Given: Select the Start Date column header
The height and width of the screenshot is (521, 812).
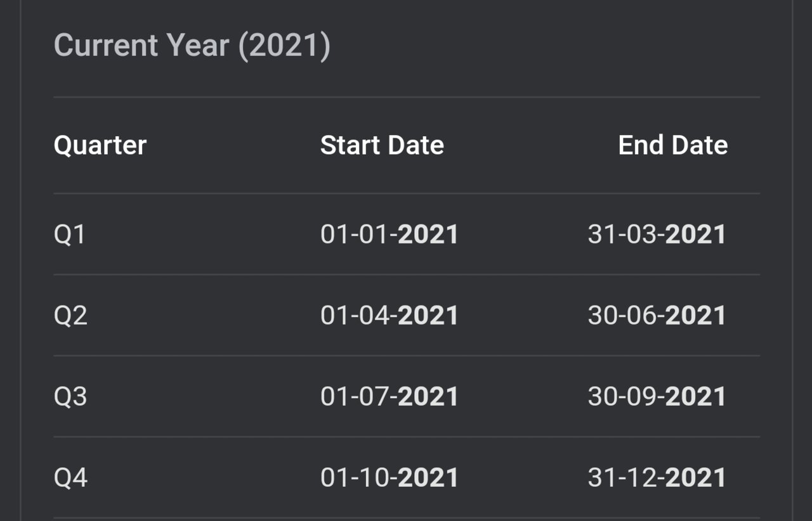Looking at the screenshot, I should [x=382, y=145].
